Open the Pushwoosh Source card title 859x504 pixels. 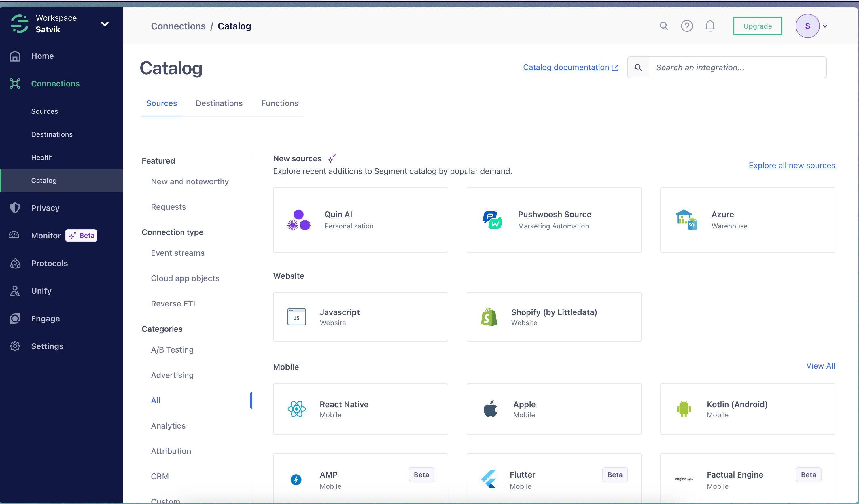(555, 214)
